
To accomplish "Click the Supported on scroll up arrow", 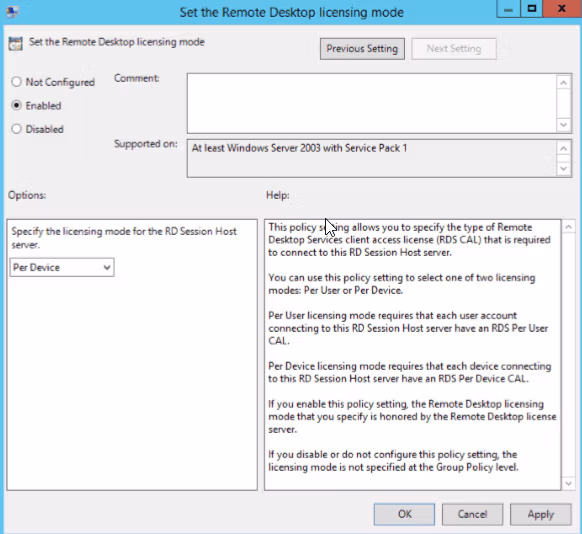I will click(x=563, y=149).
